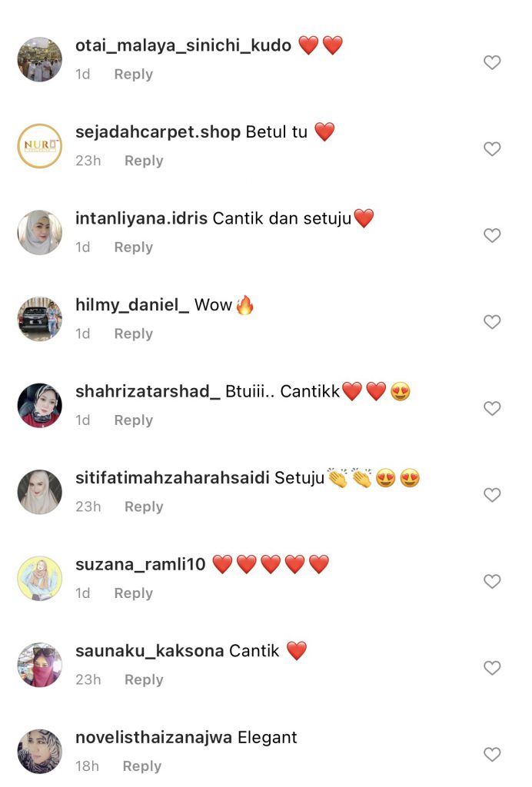
Task: Open sejadahcarpet.shop's NUR profile picture
Action: (40, 145)
